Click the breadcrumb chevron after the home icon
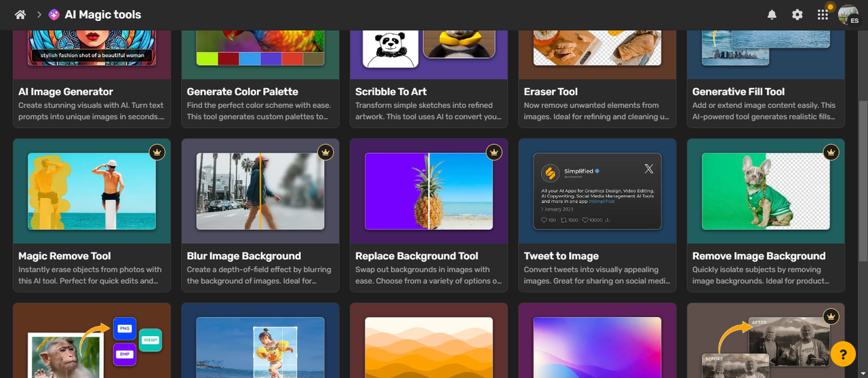 39,14
